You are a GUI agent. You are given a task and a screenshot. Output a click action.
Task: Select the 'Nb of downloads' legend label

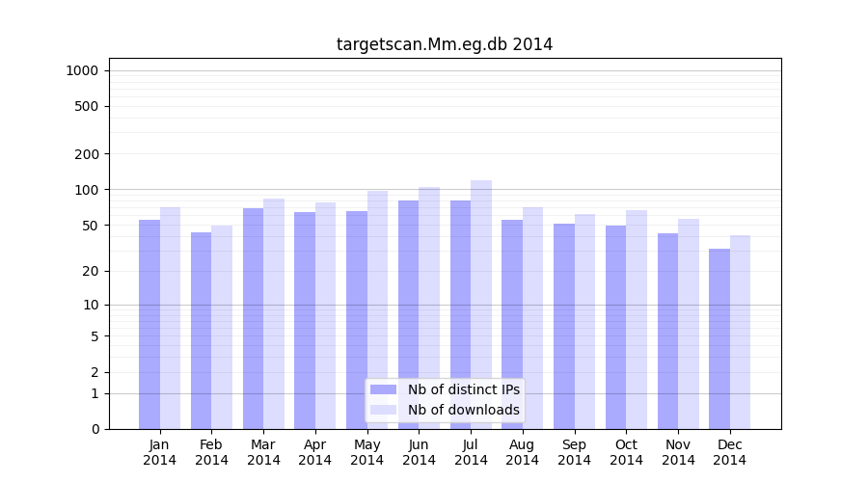(463, 410)
